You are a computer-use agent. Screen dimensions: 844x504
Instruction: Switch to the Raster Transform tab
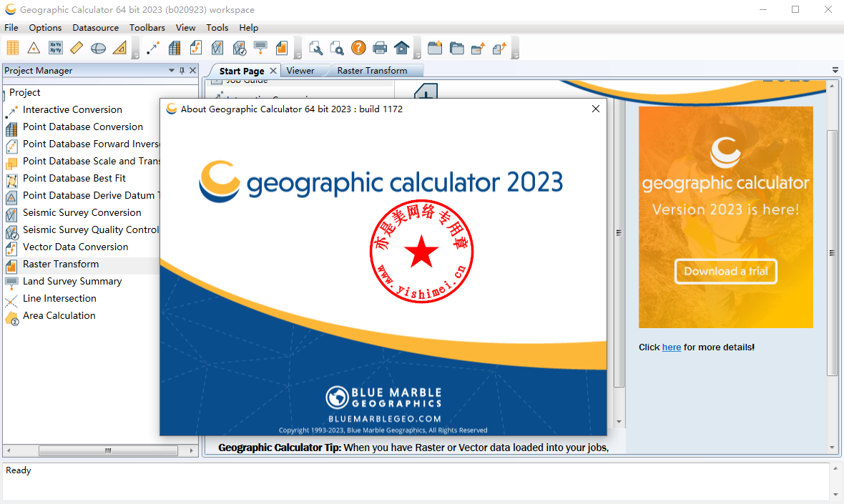pos(373,71)
